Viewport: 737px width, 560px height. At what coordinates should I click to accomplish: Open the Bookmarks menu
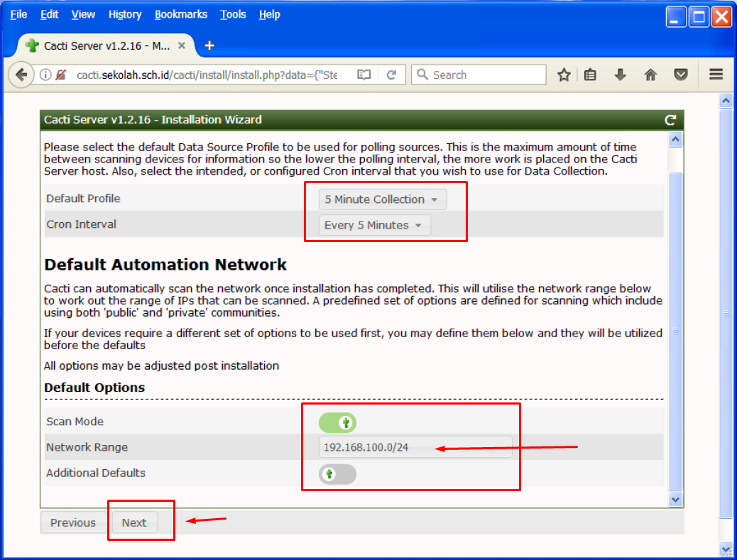pyautogui.click(x=181, y=14)
